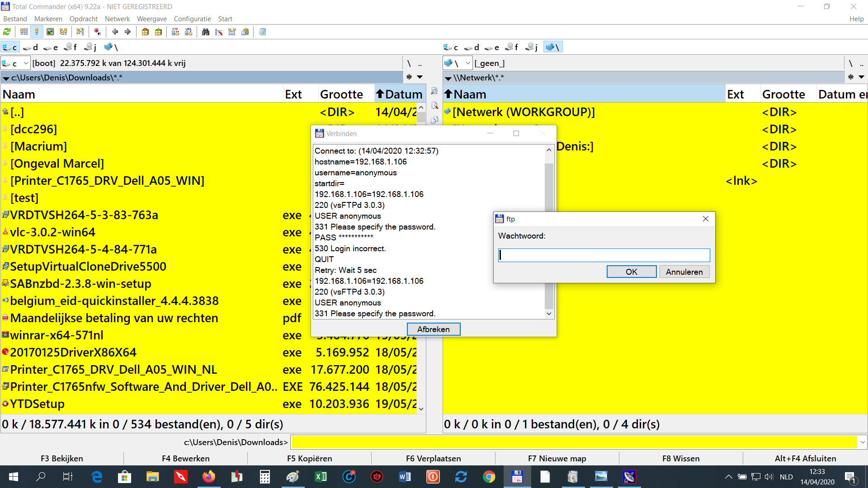This screenshot has height=488, width=868.
Task: Toggle thumbnail view mode in toolbar
Action: [50, 32]
